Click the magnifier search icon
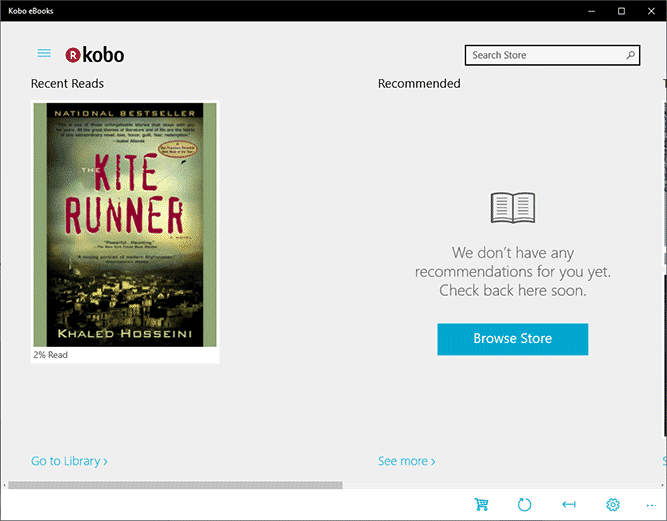 630,55
